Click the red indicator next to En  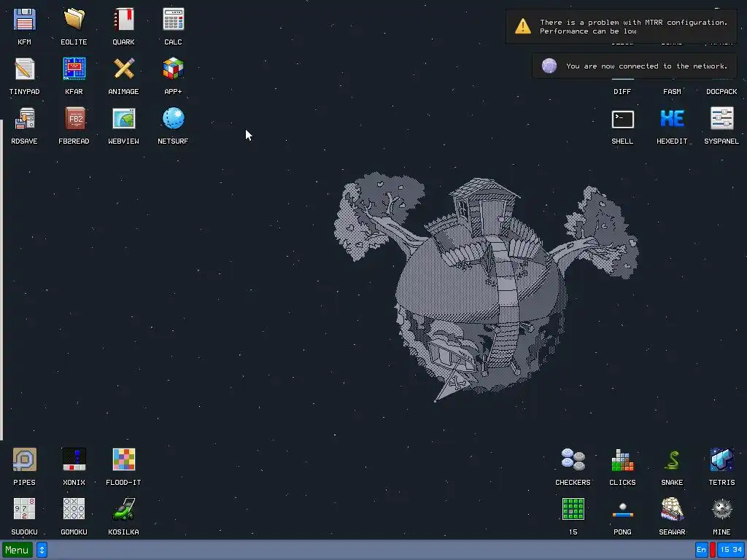pyautogui.click(x=713, y=550)
